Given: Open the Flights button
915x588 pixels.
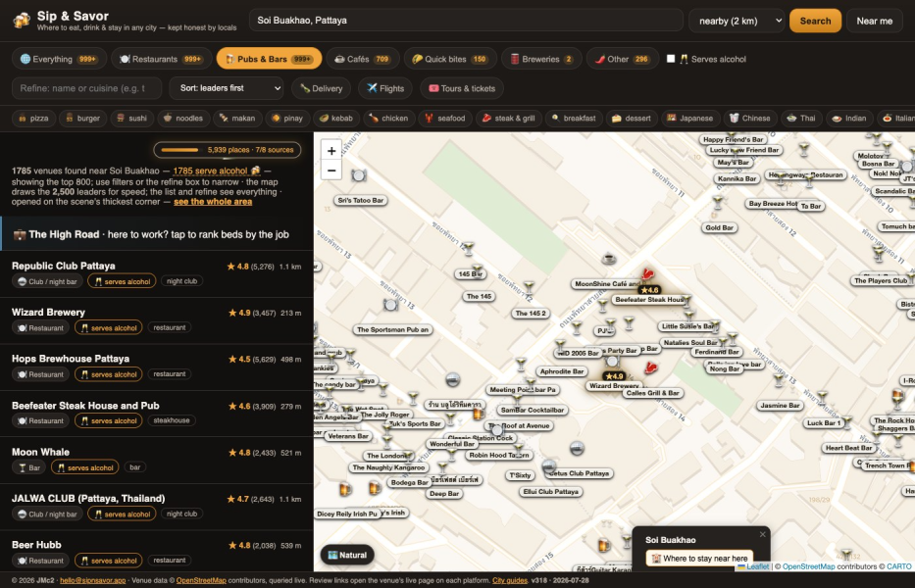Looking at the screenshot, I should [385, 88].
